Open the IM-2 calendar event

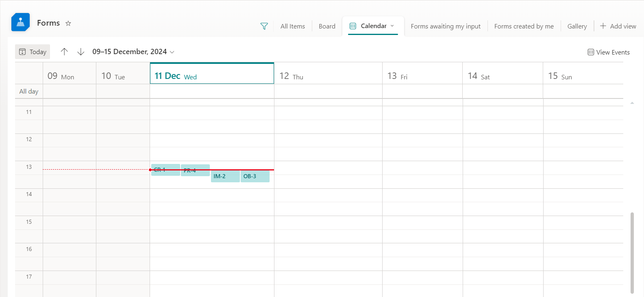click(x=225, y=176)
